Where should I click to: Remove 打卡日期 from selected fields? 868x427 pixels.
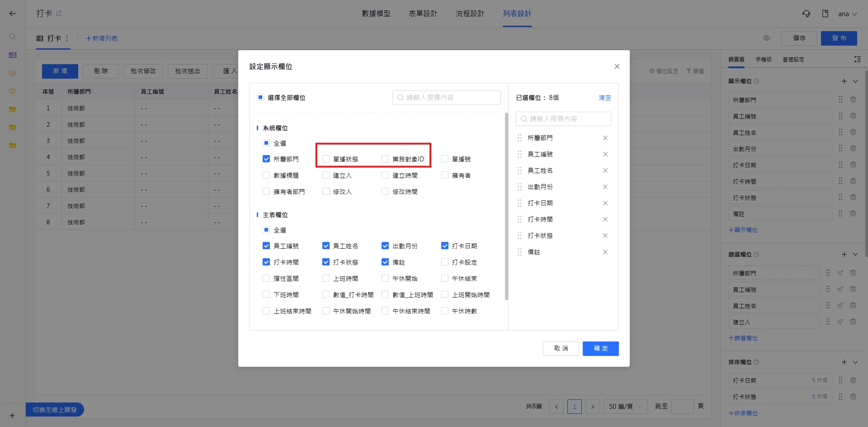605,203
